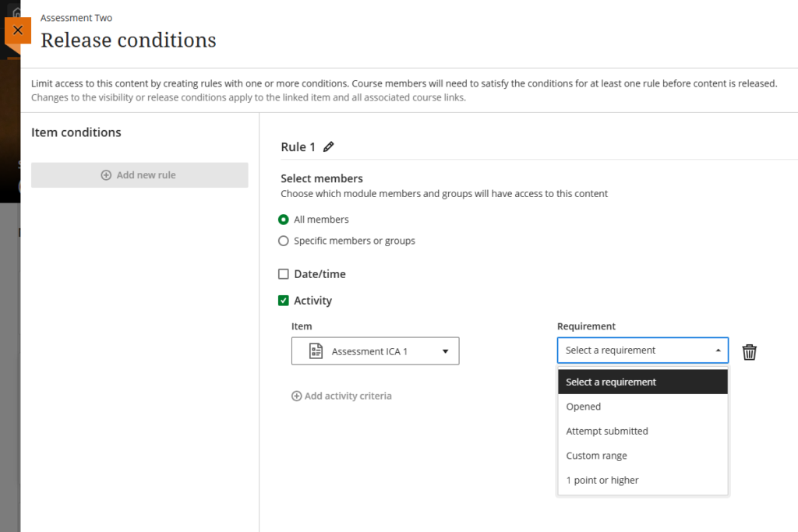Image resolution: width=798 pixels, height=532 pixels.
Task: Click the Add new rule button
Action: [x=139, y=175]
